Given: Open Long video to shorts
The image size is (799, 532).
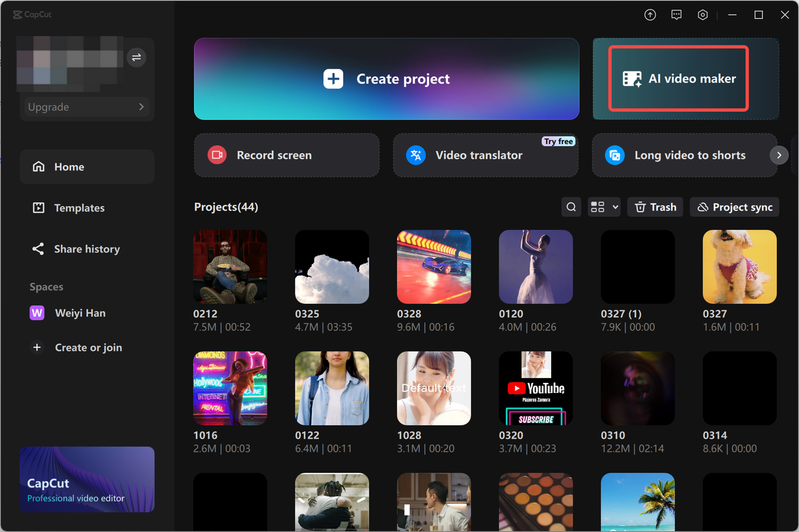Looking at the screenshot, I should click(684, 155).
